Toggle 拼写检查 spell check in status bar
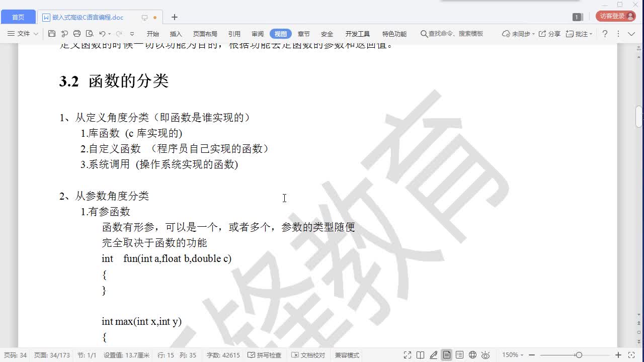The image size is (644, 362). [x=265, y=355]
